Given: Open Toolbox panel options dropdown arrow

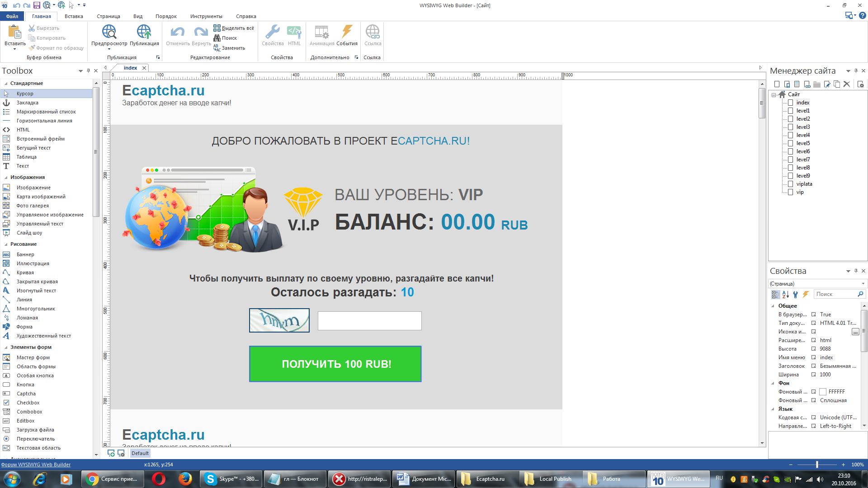Looking at the screenshot, I should coord(80,71).
